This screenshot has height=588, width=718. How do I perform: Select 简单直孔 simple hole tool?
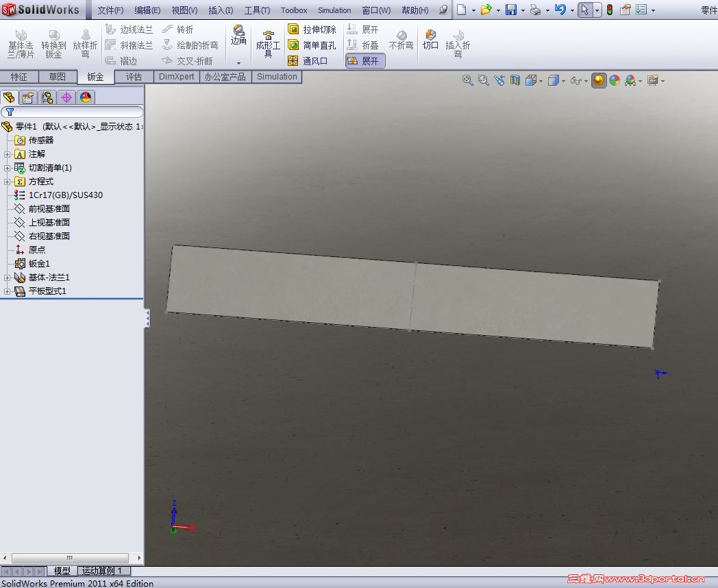tap(312, 45)
